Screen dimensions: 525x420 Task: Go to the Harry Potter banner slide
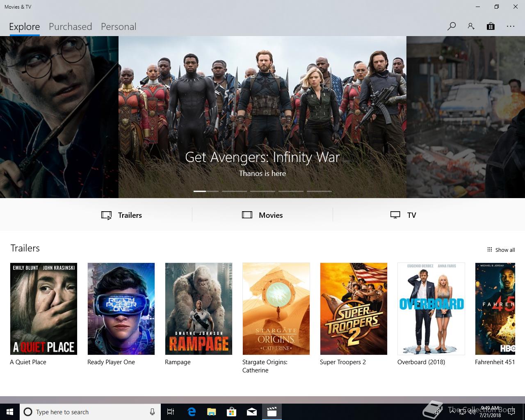[59, 117]
